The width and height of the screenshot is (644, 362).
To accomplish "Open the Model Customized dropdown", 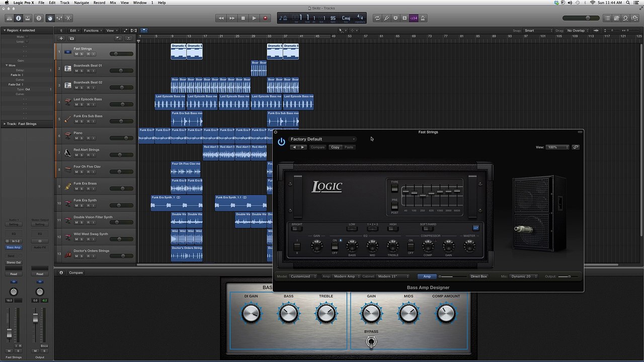I will [x=303, y=277].
